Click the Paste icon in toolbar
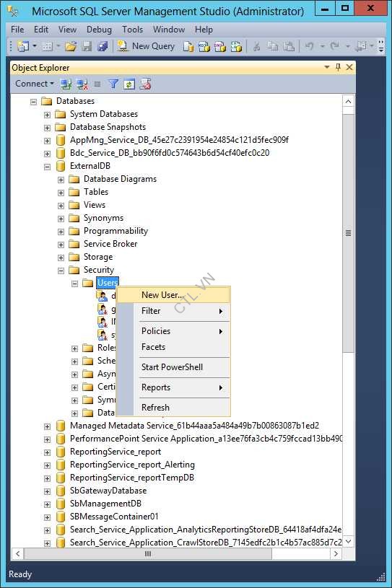The image size is (392, 588). coord(289,46)
